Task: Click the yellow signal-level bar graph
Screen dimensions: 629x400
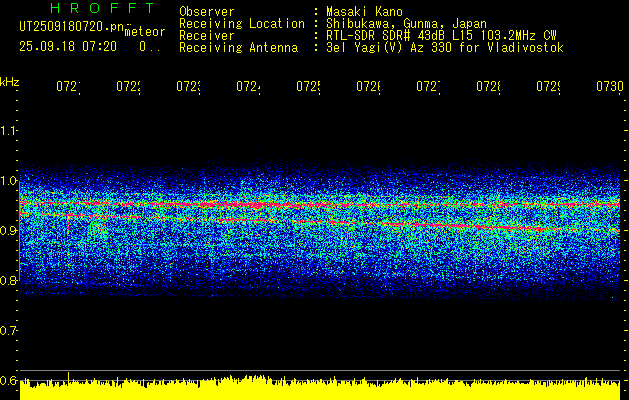Action: tap(320, 388)
